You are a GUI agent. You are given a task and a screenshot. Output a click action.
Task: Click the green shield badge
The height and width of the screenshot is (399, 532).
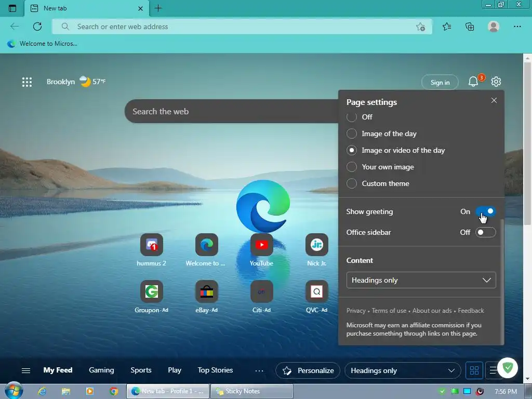pyautogui.click(x=508, y=368)
